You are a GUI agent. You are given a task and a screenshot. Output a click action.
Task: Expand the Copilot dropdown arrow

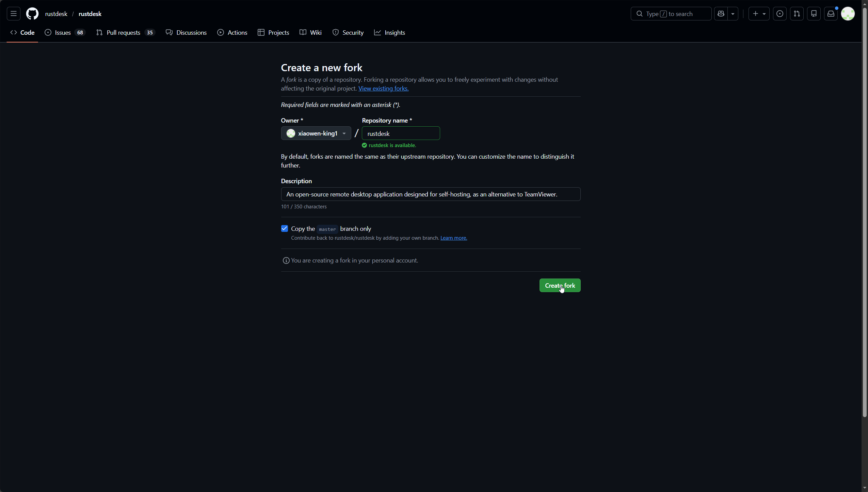coord(733,14)
